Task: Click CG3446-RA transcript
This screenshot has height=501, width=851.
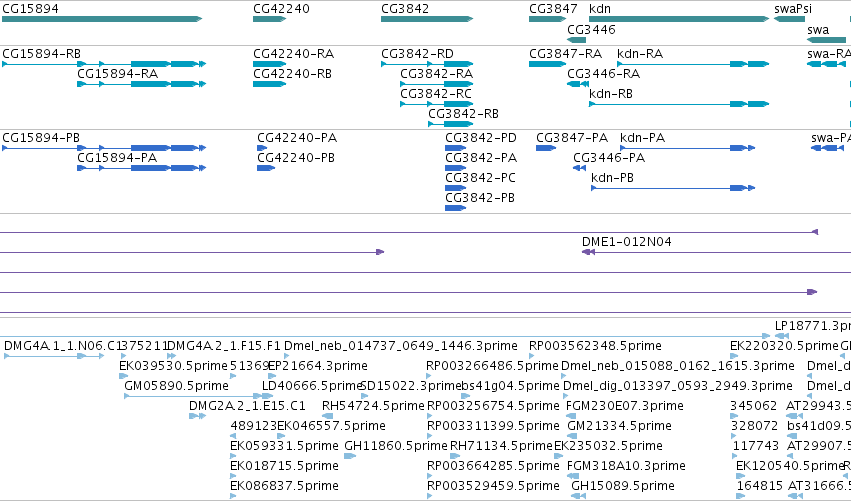Action: point(578,84)
